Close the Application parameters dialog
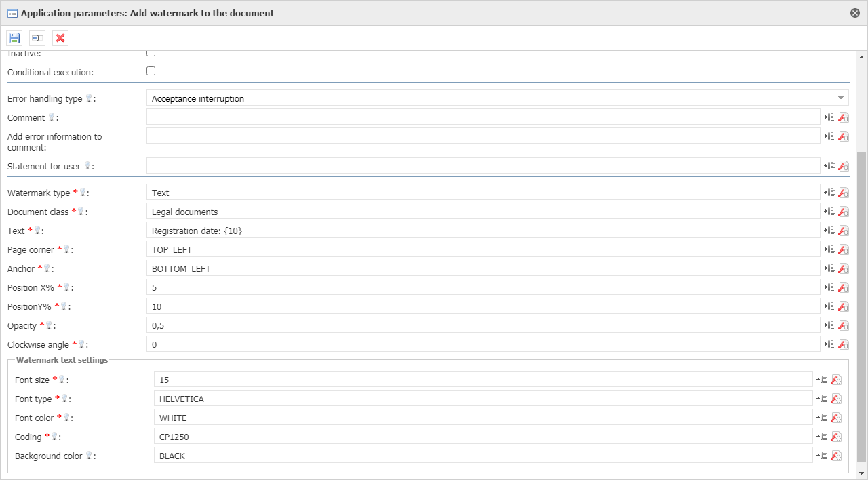868x480 pixels. point(855,13)
